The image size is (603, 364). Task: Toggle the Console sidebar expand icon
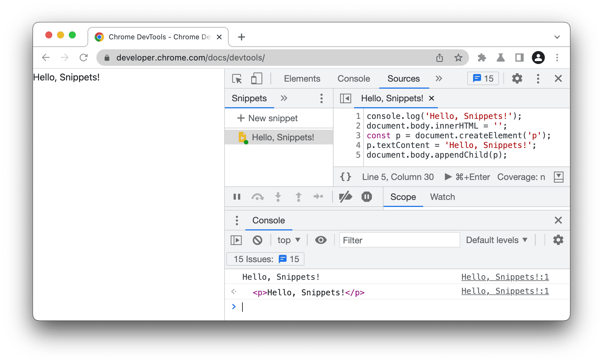[x=236, y=240]
